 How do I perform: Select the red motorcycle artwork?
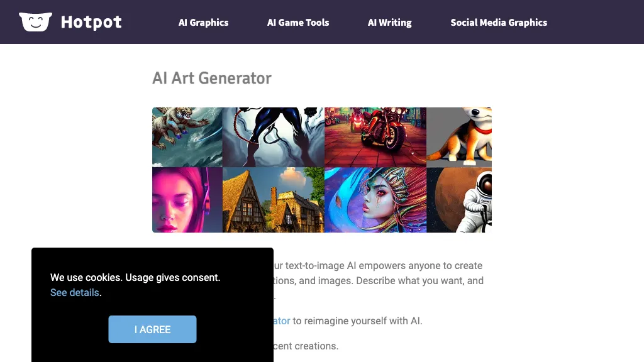tap(375, 136)
